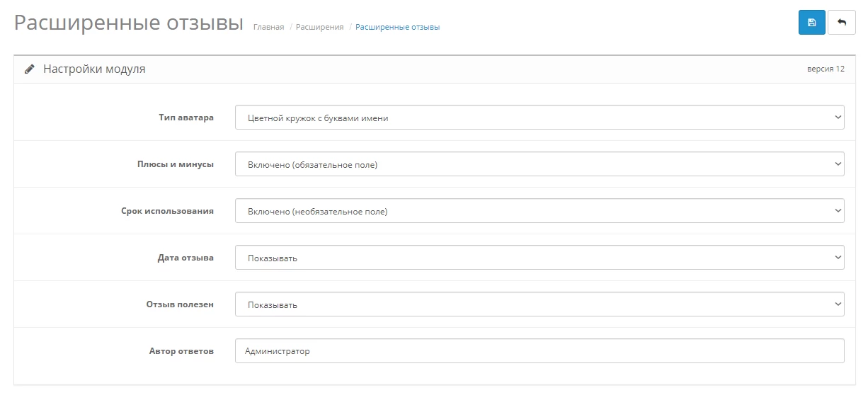Screen dimensions: 868x400
Task: Open the Расширения breadcrumb link
Action: click(x=320, y=27)
